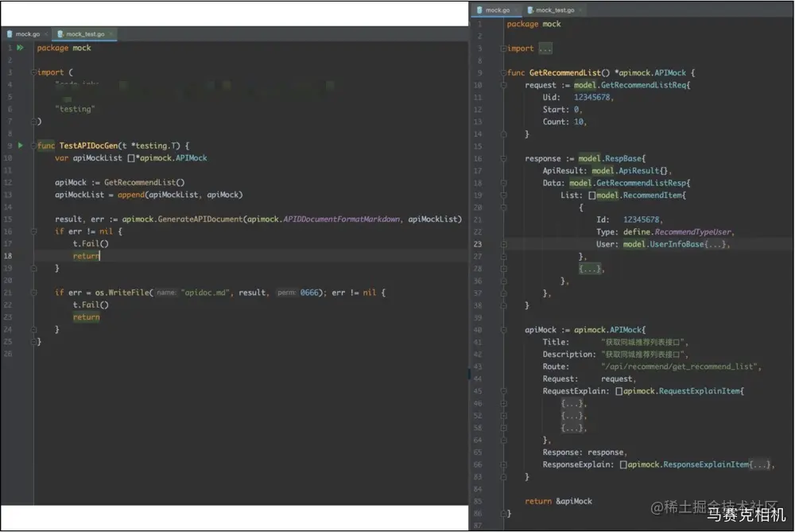Run the package with the double-arrow gutter icon on line 1
The width and height of the screenshot is (795, 532).
(21, 48)
